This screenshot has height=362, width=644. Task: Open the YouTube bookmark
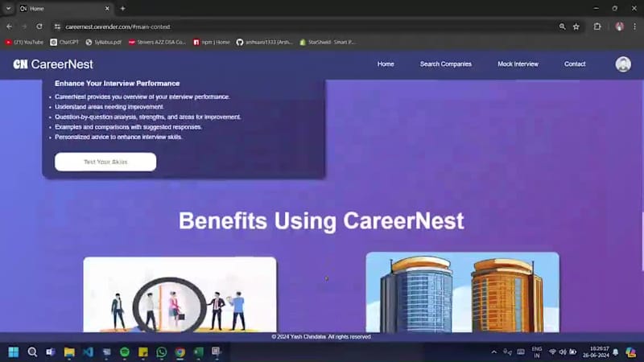[x=24, y=42]
